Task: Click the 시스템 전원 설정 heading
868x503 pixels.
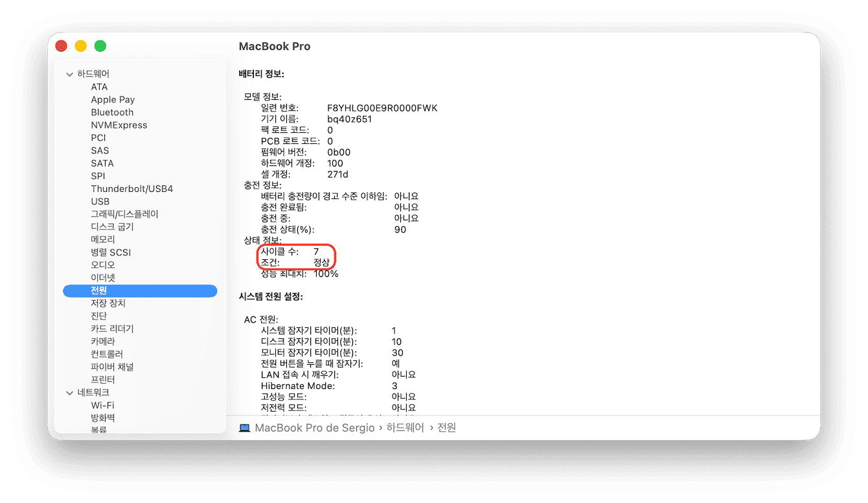Action: click(271, 297)
